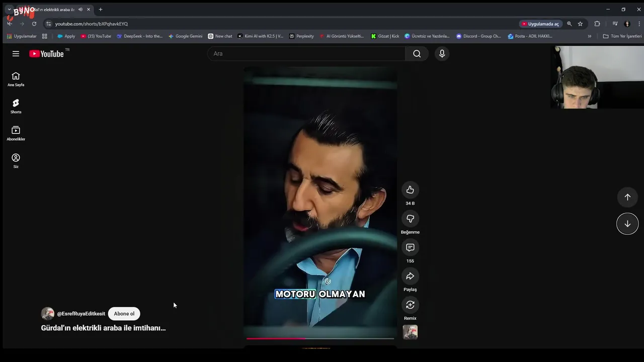Expand hidden bookmarks with double chevron
This screenshot has width=644, height=362.
tap(590, 36)
